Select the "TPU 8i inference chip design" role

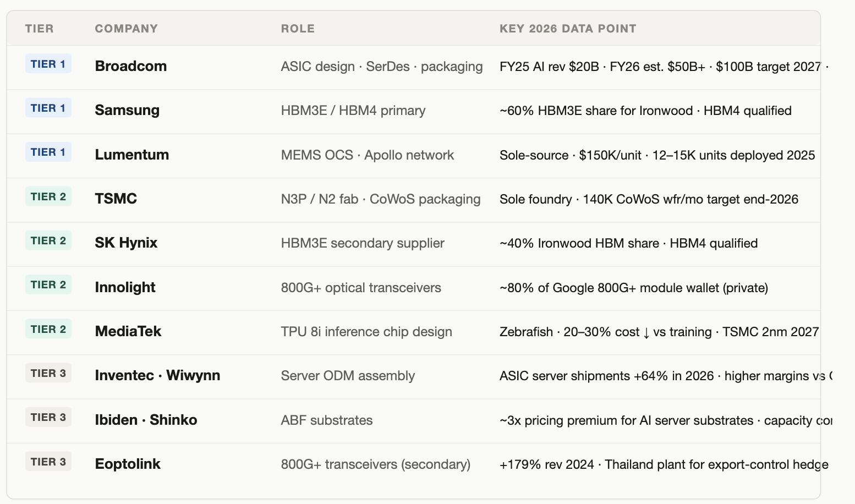(366, 332)
